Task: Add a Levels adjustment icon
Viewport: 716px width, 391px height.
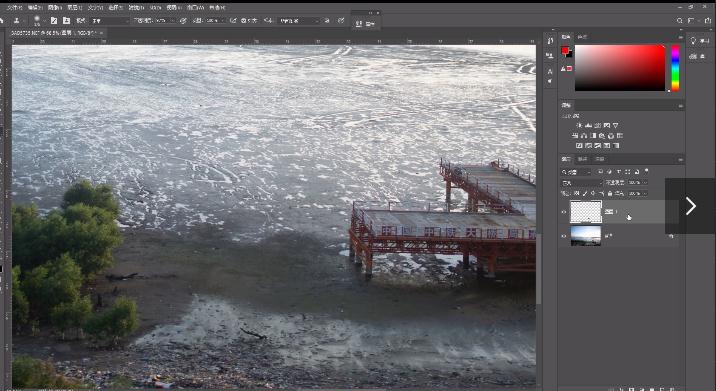Action: (588, 125)
